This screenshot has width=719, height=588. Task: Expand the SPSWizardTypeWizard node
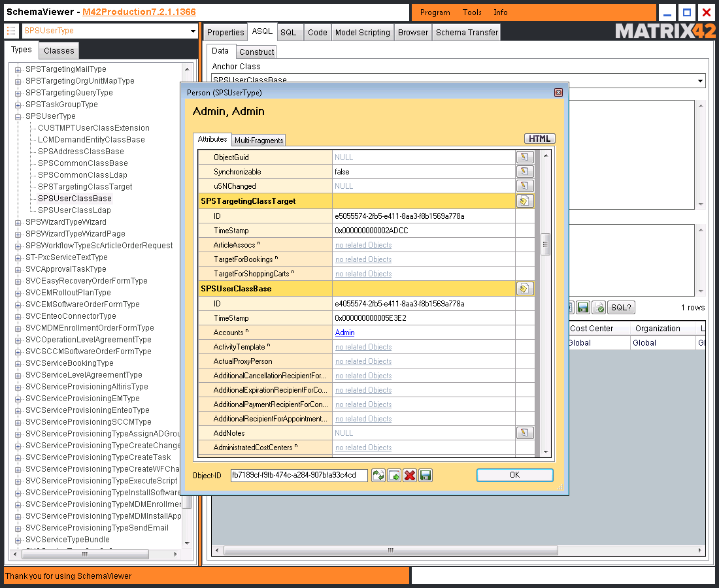18,223
